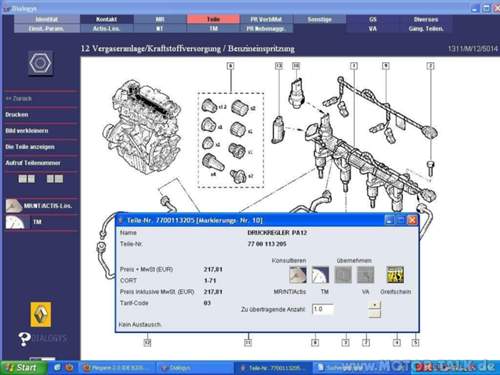Click Drucken in the sidebar

point(17,114)
